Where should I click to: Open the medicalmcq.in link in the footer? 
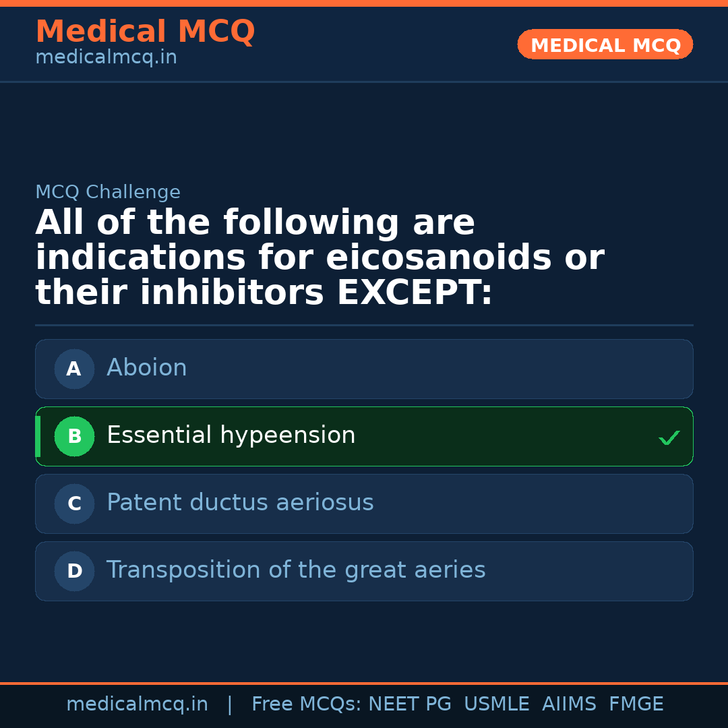pos(137,704)
